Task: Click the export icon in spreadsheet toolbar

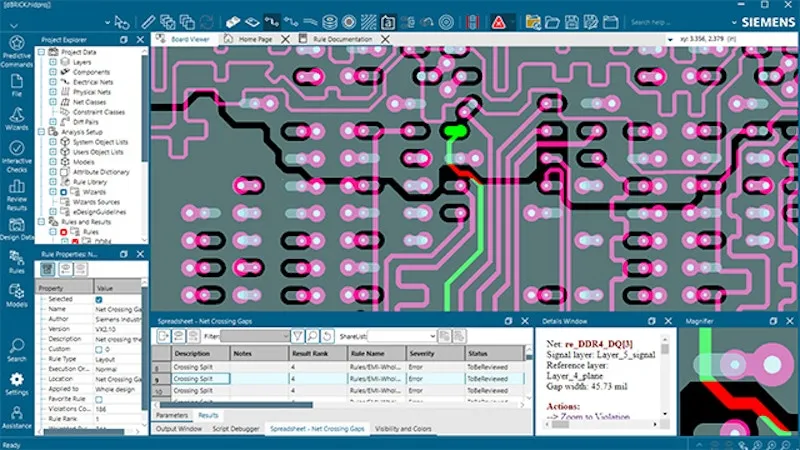Action: coord(163,336)
